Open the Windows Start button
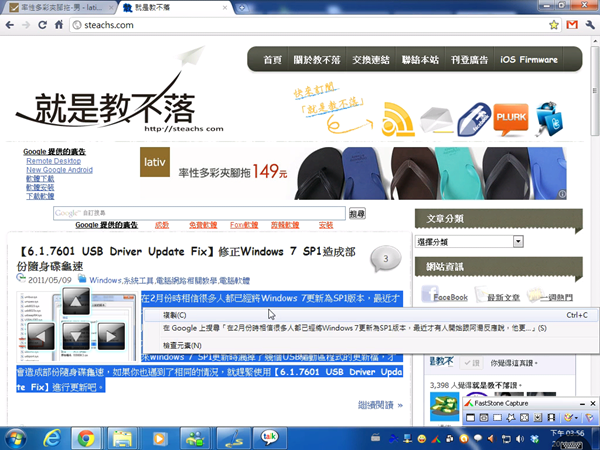600x450 pixels. (14, 439)
